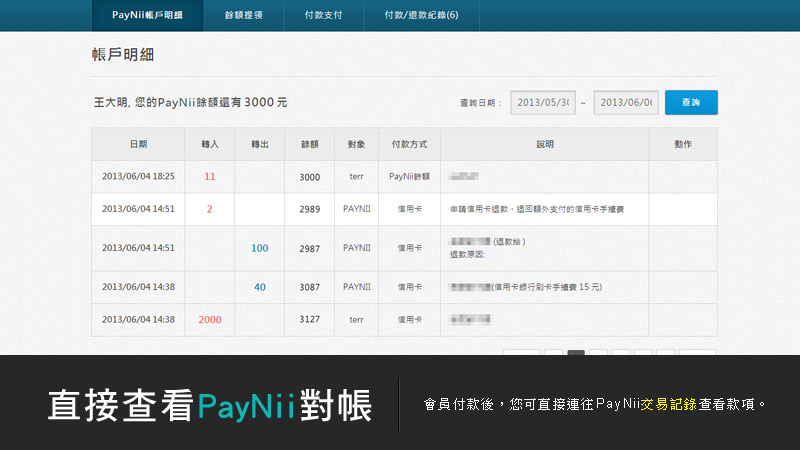Click the 動作 column header
Image resolution: width=800 pixels, height=450 pixels.
click(682, 145)
